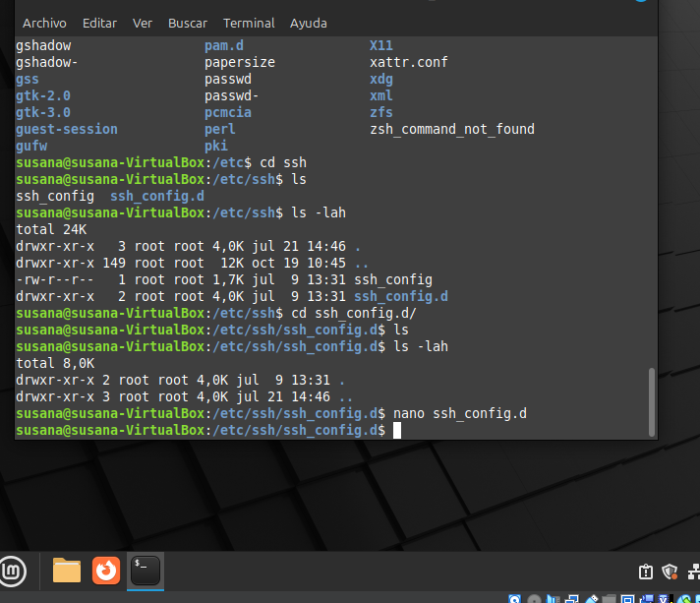The image size is (700, 603).
Task: Click the VirtualBox shared folders status icon
Action: (609, 599)
